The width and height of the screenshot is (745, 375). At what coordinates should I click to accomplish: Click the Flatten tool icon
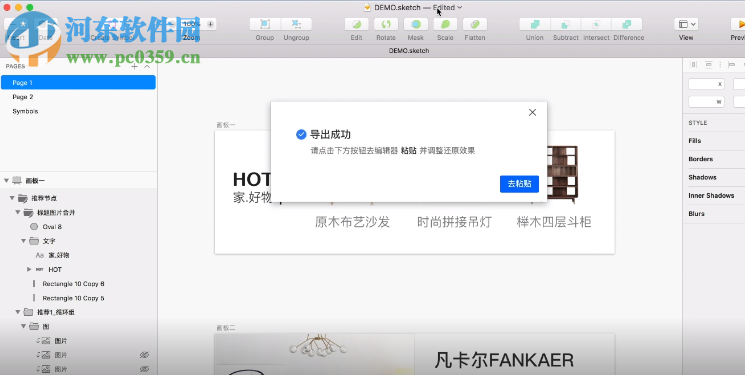pos(475,24)
